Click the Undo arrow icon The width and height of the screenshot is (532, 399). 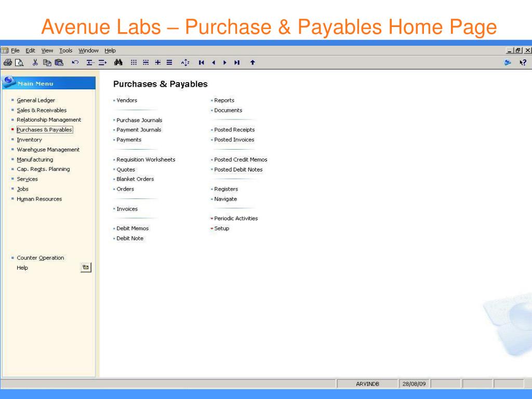click(75, 62)
